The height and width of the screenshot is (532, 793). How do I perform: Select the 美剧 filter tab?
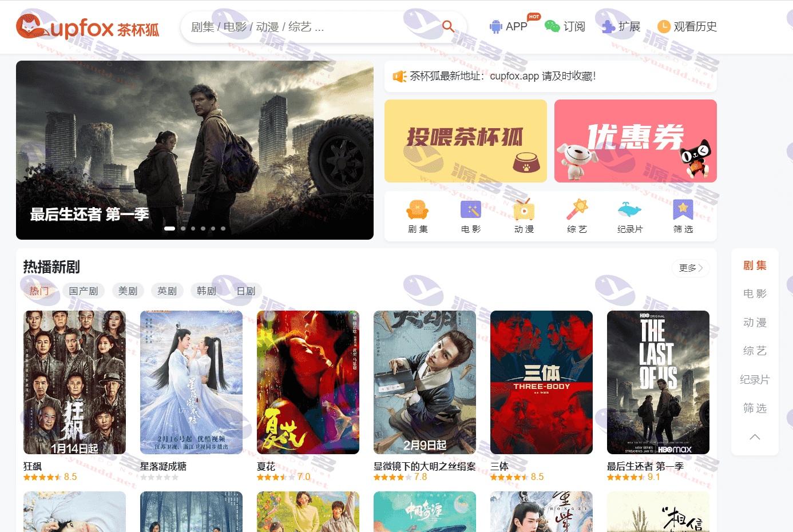(128, 291)
